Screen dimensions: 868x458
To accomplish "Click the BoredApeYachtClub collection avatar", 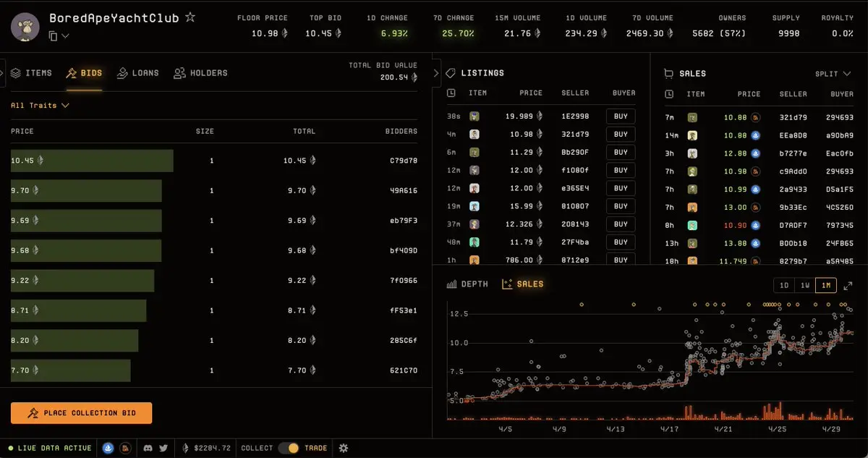I will 25,25.
